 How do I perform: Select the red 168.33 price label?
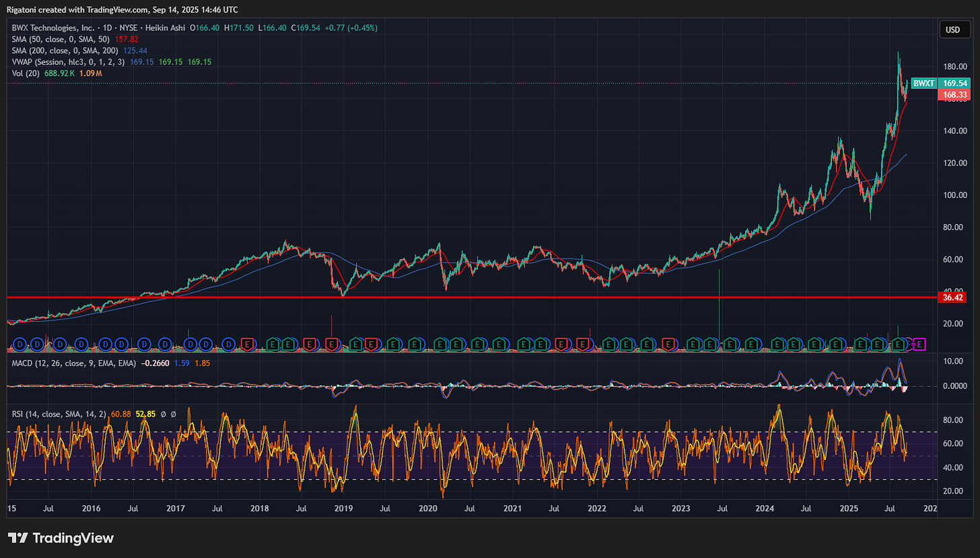[x=956, y=95]
